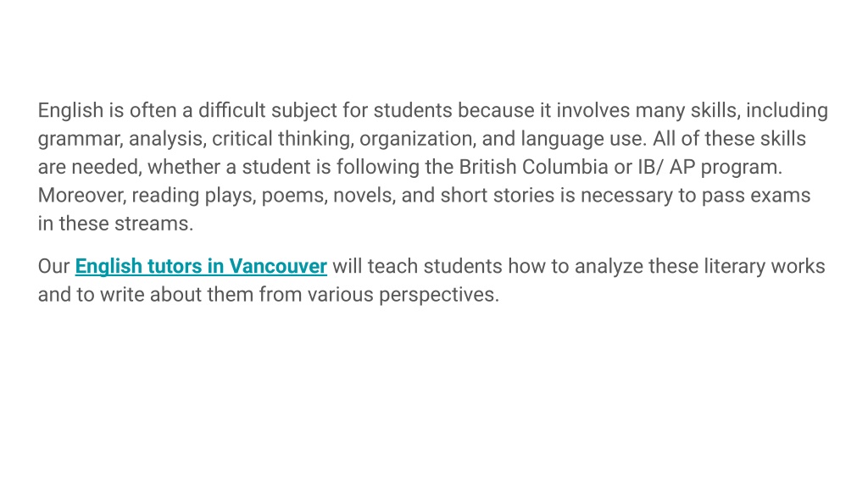Click the word Vancouver in the link
This screenshot has width=868, height=488.
point(278,267)
